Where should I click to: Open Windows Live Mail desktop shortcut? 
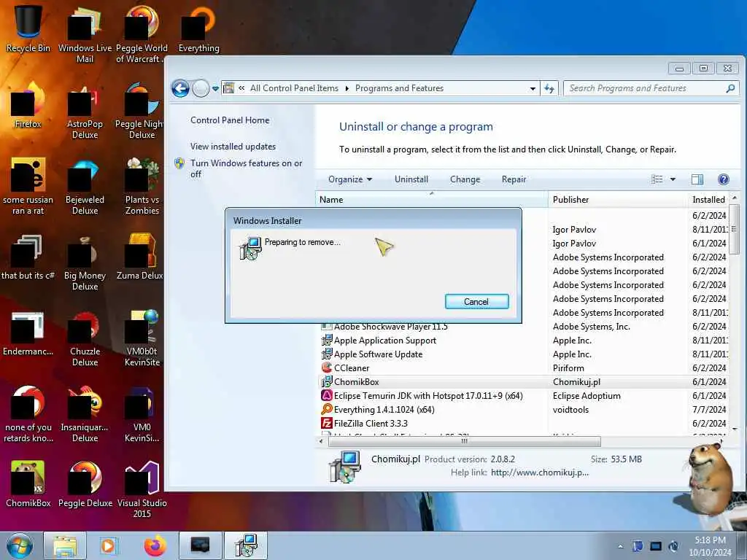coord(85,34)
